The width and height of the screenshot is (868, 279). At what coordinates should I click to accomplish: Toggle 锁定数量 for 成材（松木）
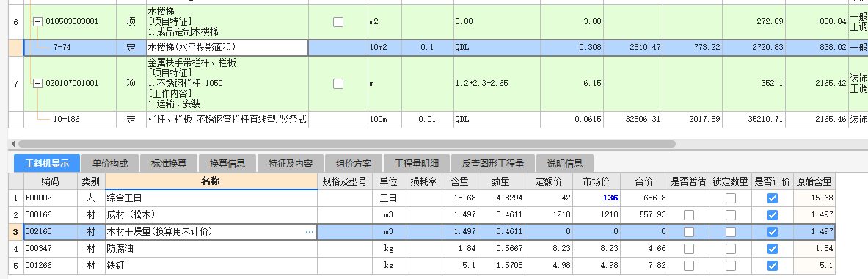(731, 215)
